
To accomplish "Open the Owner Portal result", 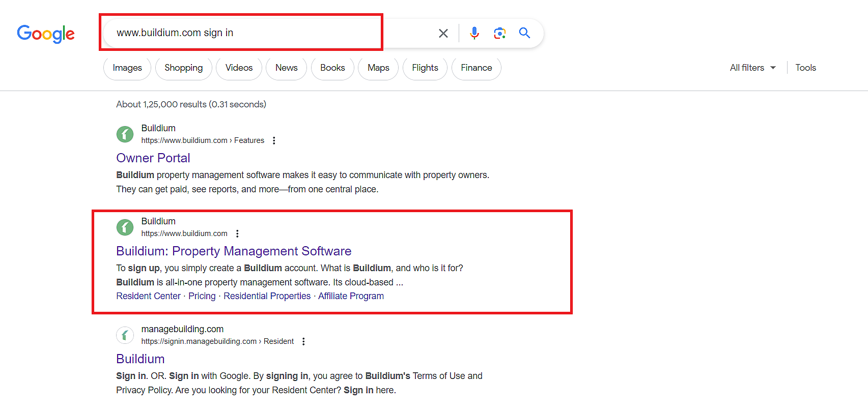I will pyautogui.click(x=153, y=158).
